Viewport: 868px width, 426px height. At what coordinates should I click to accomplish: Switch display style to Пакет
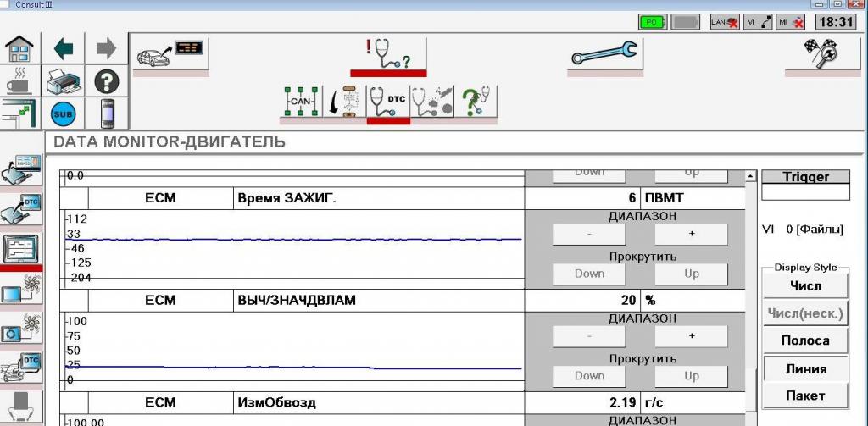805,396
